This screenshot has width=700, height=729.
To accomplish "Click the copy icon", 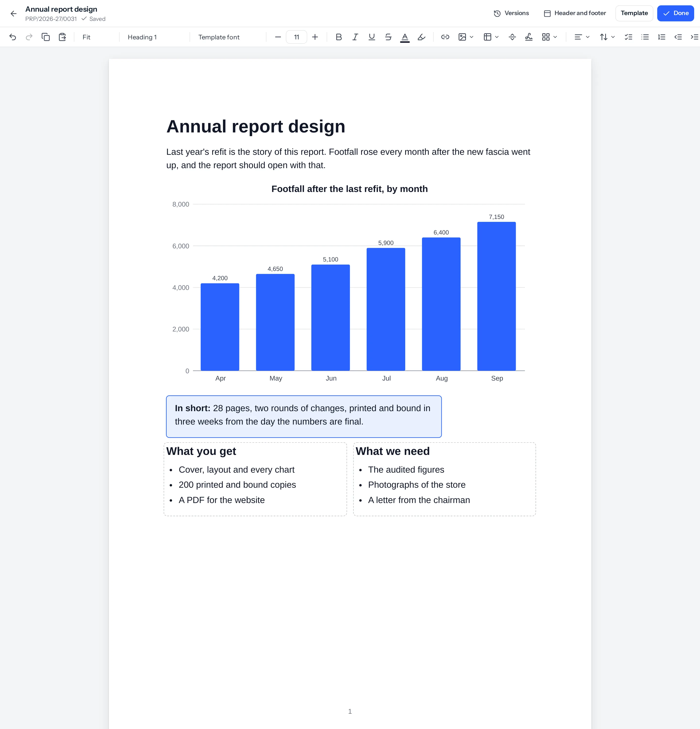I will tap(46, 37).
